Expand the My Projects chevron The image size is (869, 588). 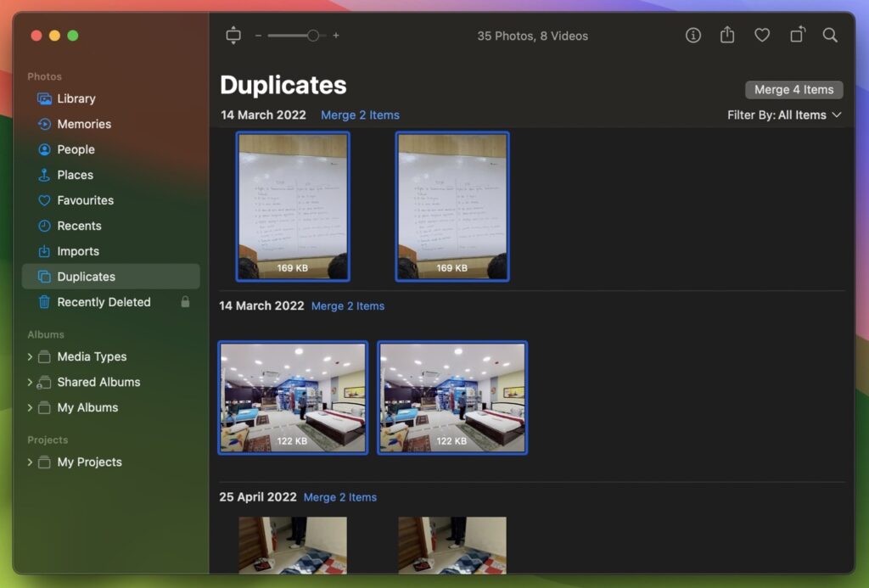(30, 462)
